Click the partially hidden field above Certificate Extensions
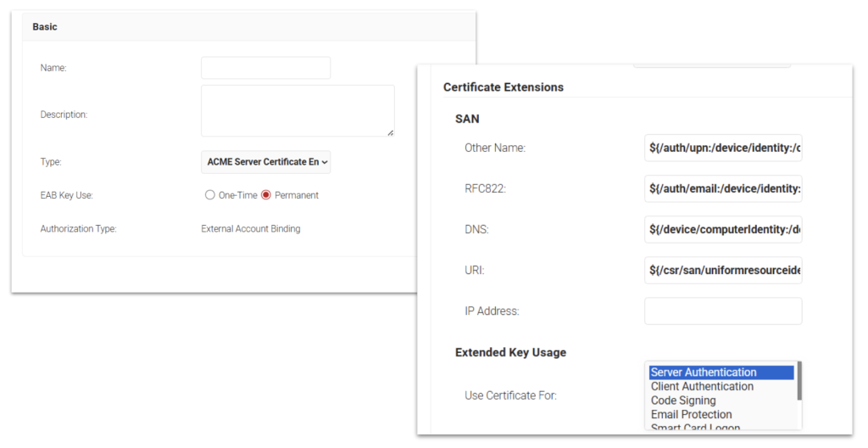Viewport: 868px width, 448px height. [712, 66]
